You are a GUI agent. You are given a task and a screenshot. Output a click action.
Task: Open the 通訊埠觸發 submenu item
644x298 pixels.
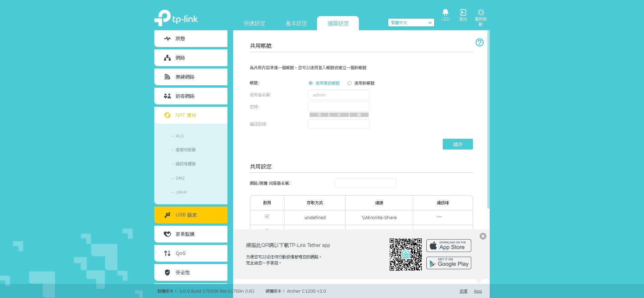click(185, 164)
